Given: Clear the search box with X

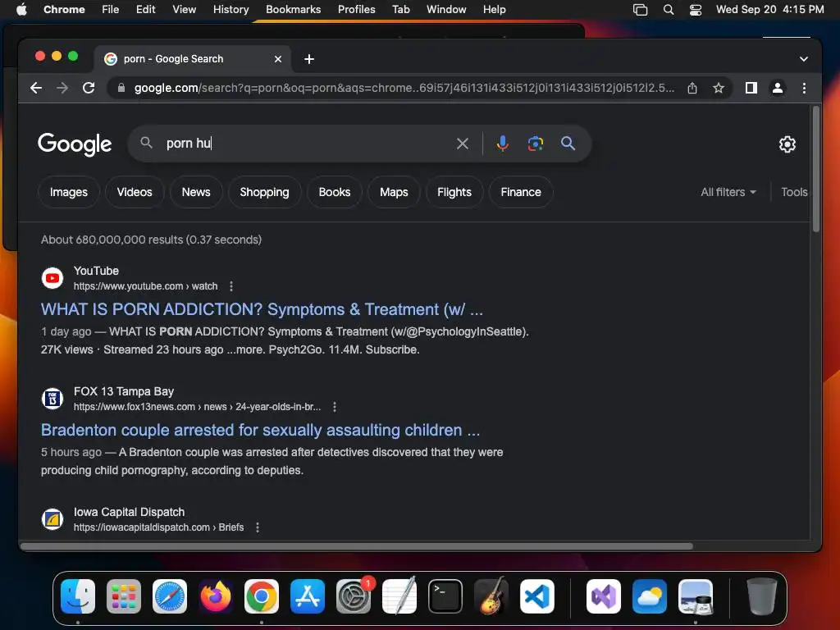Looking at the screenshot, I should [463, 144].
